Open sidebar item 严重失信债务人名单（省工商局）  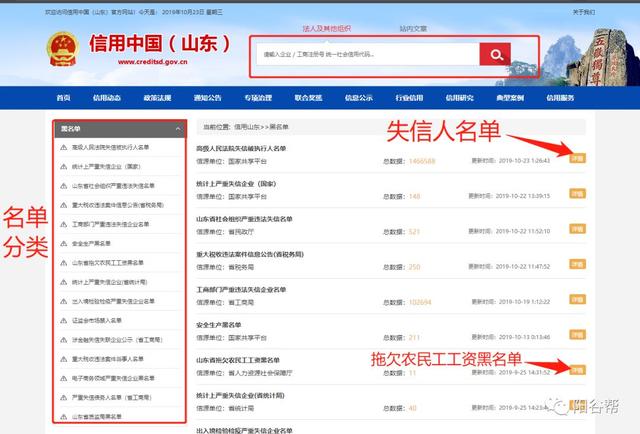pyautogui.click(x=111, y=398)
